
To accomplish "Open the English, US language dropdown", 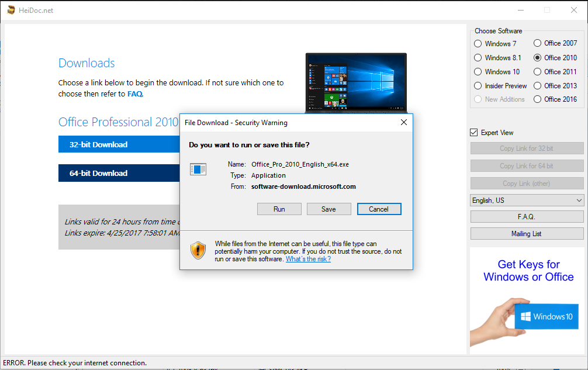I will click(527, 200).
